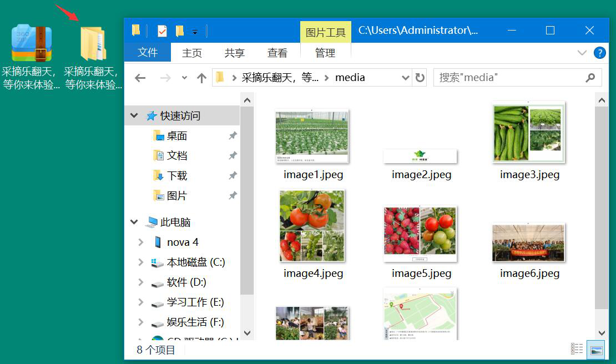Expand 学习工作 (E:) node
Image resolution: width=616 pixels, height=364 pixels.
140,302
